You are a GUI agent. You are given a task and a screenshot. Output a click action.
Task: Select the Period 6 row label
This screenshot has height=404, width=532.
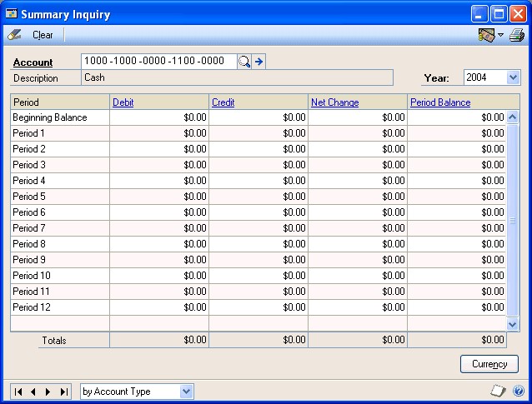29,212
